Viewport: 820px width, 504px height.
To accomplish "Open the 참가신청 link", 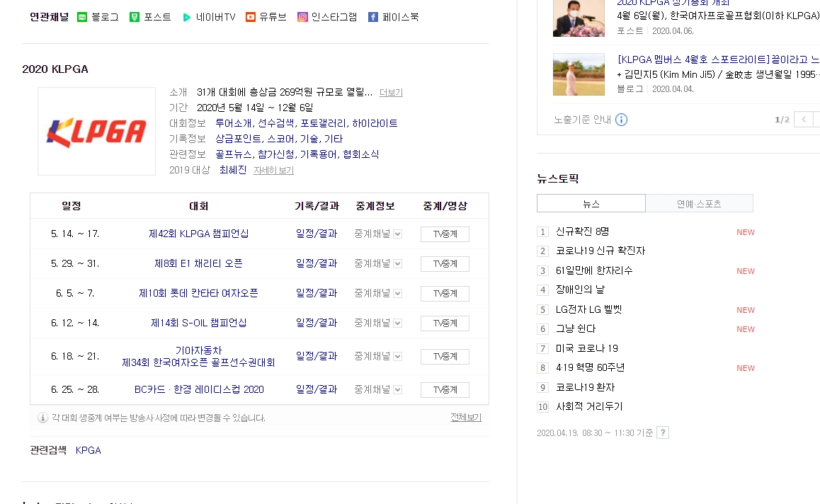I will coord(275,155).
